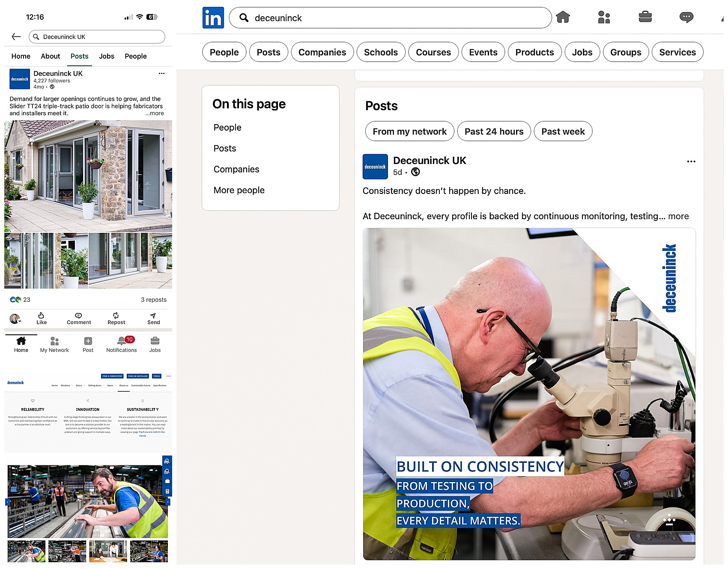Tap Like on the mobile patio door post
Viewport: 728px width, 569px height.
(42, 318)
